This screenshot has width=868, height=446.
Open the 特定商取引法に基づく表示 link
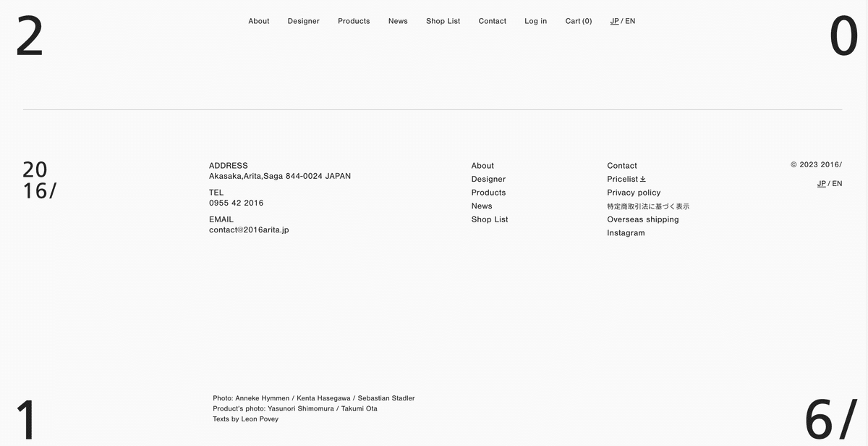[x=648, y=206]
